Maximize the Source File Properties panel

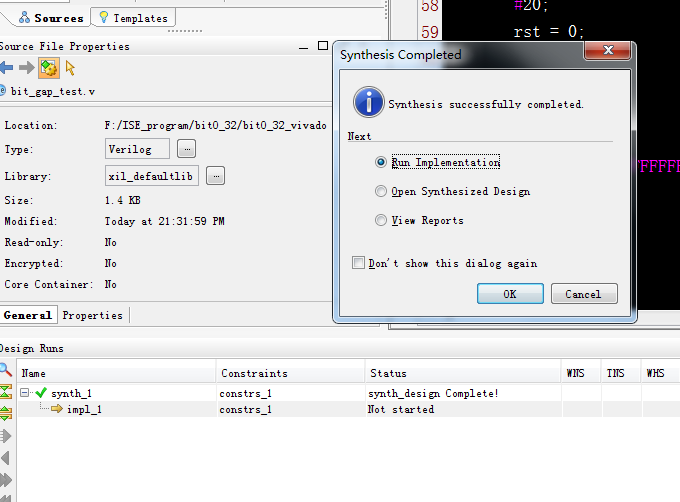pos(323,46)
